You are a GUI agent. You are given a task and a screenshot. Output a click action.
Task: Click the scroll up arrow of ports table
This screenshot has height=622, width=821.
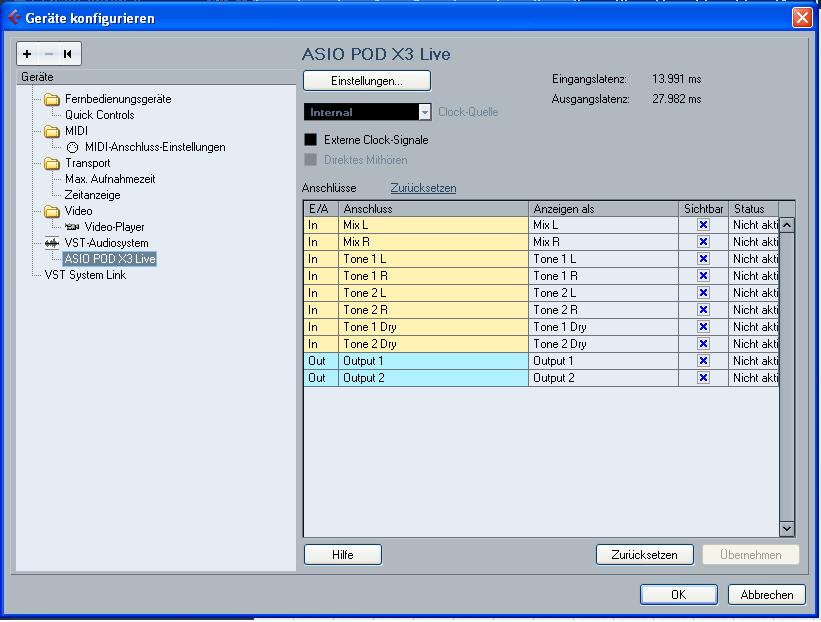point(786,225)
